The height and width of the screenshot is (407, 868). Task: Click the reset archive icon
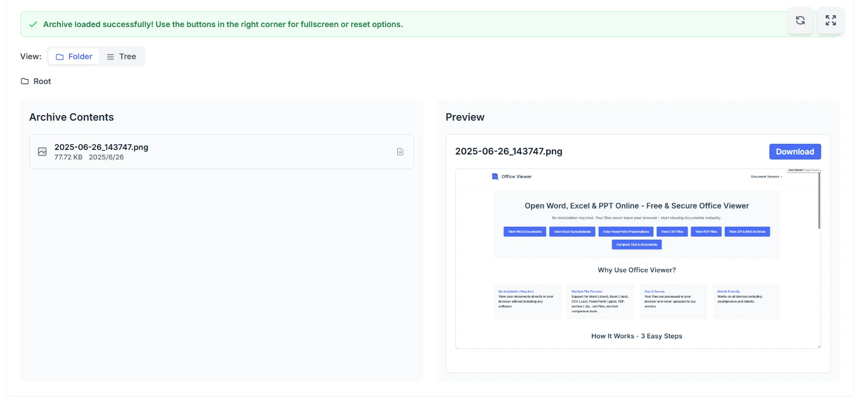coord(800,21)
